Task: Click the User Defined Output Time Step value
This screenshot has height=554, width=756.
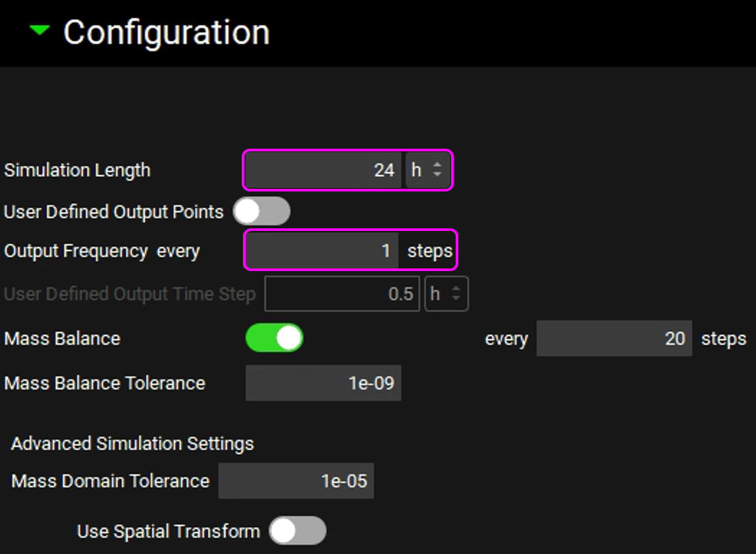Action: (x=342, y=293)
